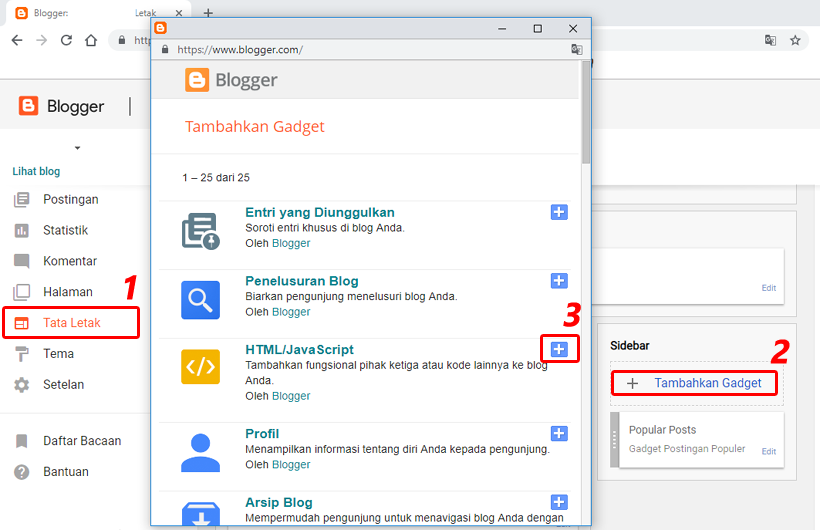Click Blogger author link under Penelusuran Blog
The width and height of the screenshot is (820, 530).
291,312
